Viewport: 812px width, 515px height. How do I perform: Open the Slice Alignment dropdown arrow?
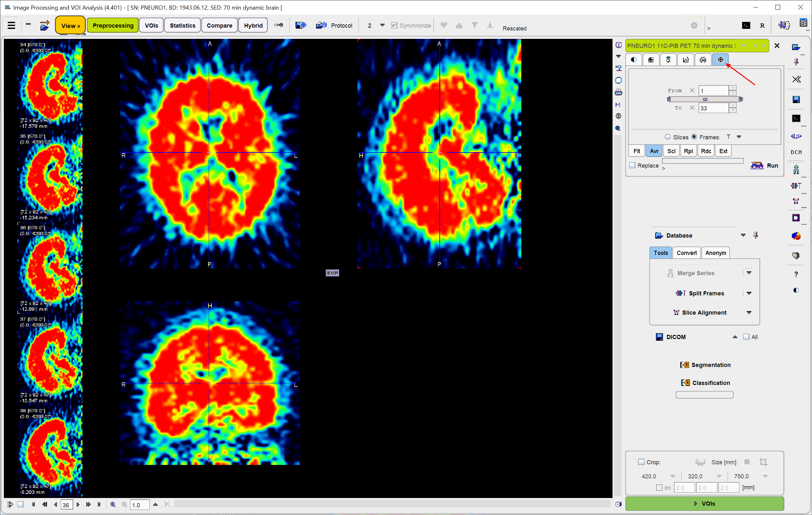coord(749,312)
